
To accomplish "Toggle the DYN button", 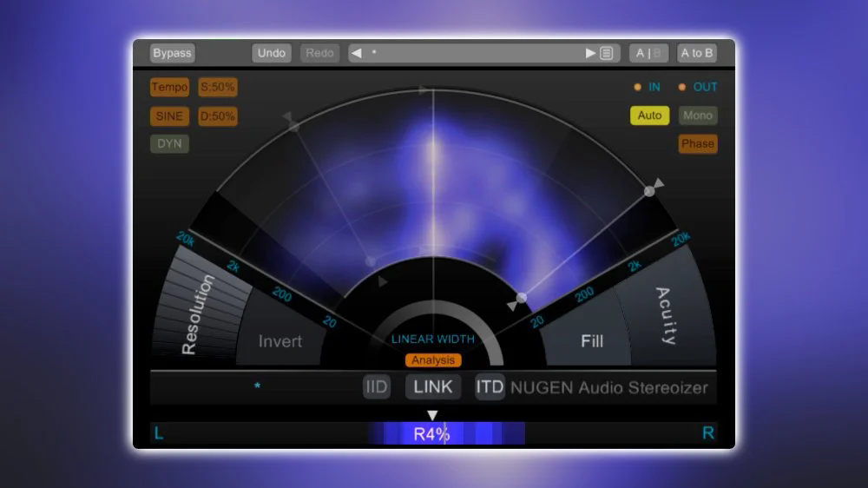I will click(x=169, y=143).
